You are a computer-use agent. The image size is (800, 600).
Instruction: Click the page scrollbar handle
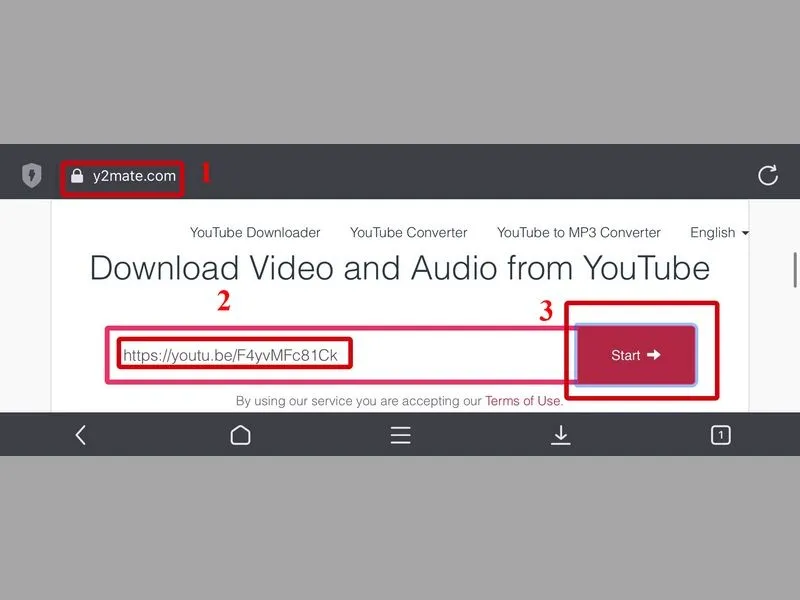tap(795, 270)
